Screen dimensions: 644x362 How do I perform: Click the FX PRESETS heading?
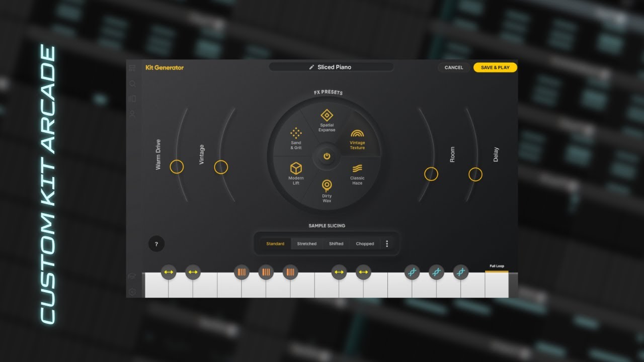[328, 93]
